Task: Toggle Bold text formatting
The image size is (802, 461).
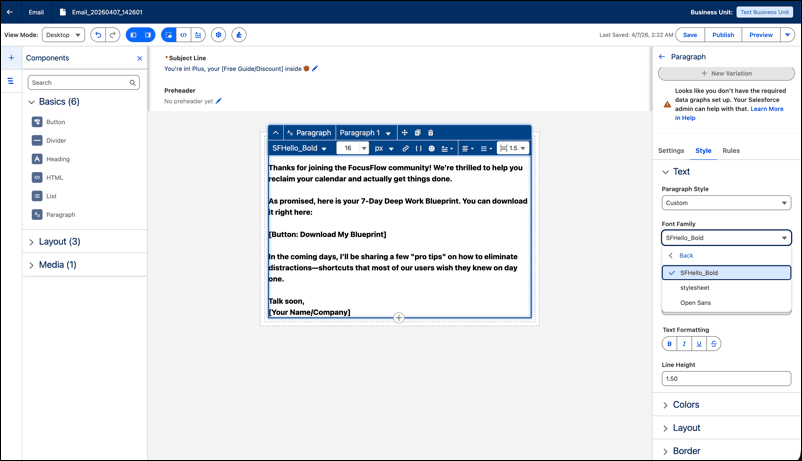Action: (669, 344)
